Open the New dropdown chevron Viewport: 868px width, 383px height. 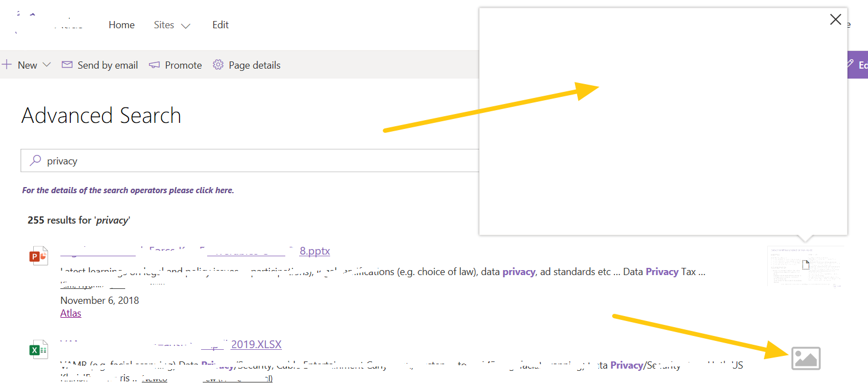[x=47, y=65]
